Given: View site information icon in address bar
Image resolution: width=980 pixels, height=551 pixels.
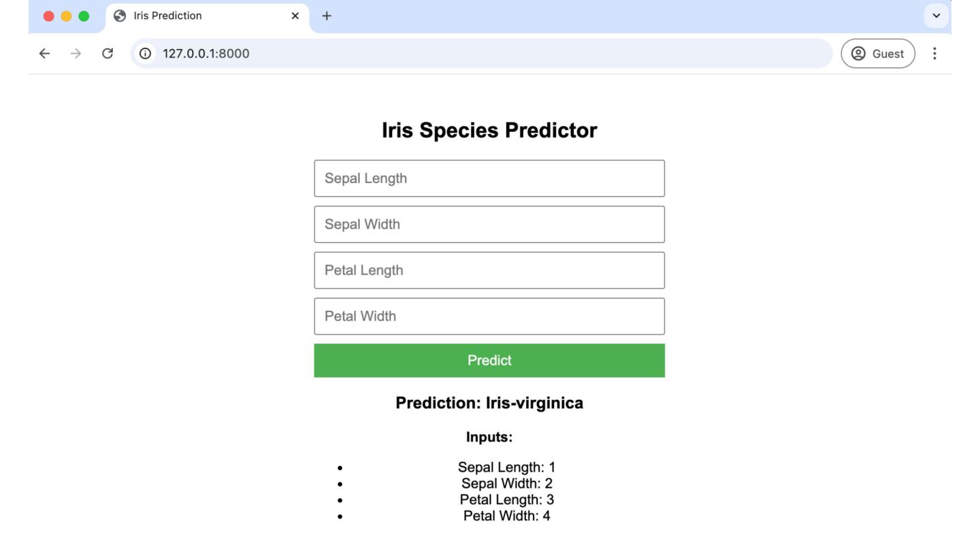Looking at the screenshot, I should pos(144,54).
